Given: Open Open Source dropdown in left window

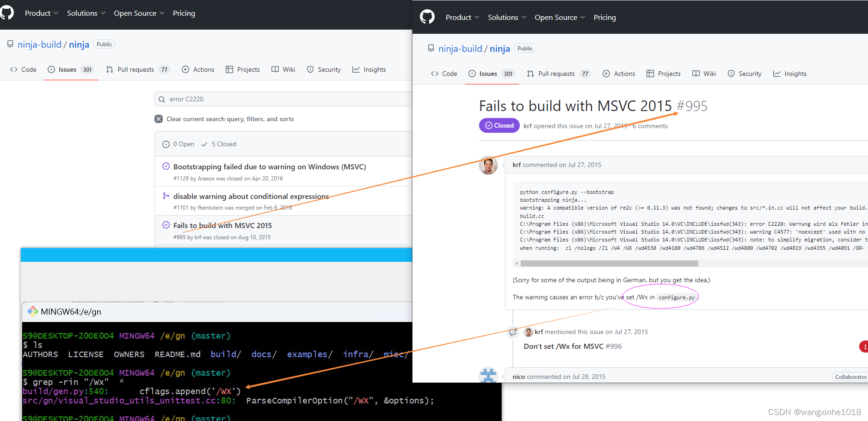Looking at the screenshot, I should (x=139, y=13).
